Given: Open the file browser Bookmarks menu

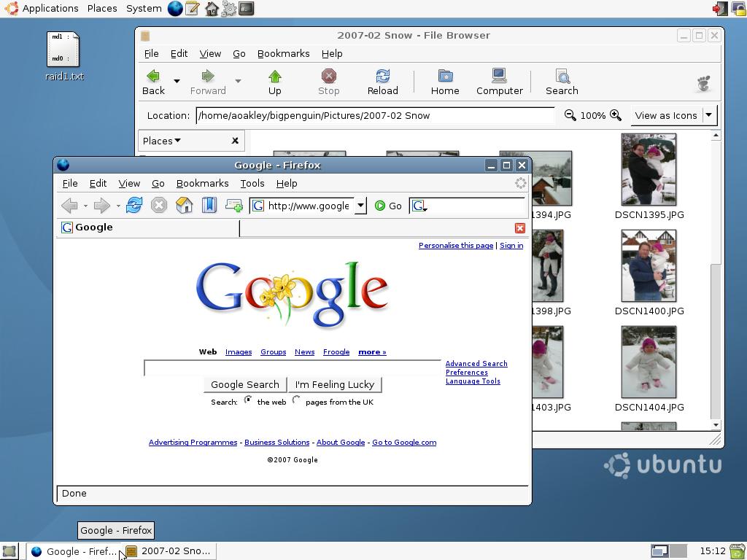Looking at the screenshot, I should (283, 53).
